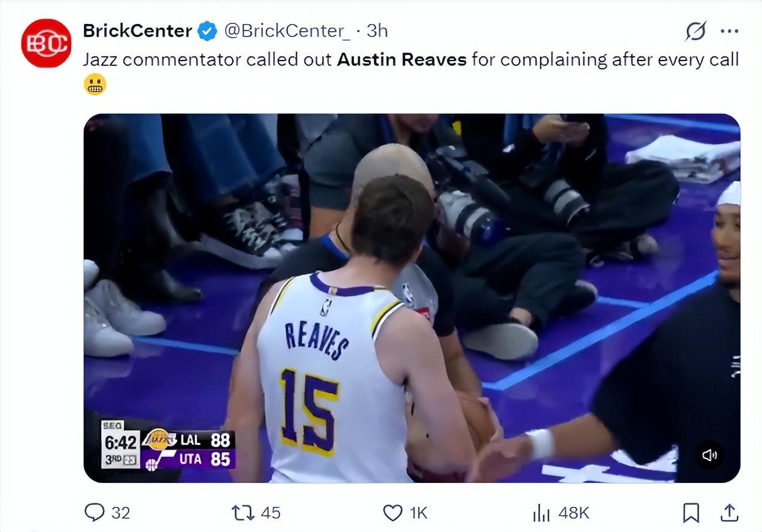This screenshot has height=532, width=762.
Task: Like the post with the heart icon
Action: pyautogui.click(x=392, y=513)
